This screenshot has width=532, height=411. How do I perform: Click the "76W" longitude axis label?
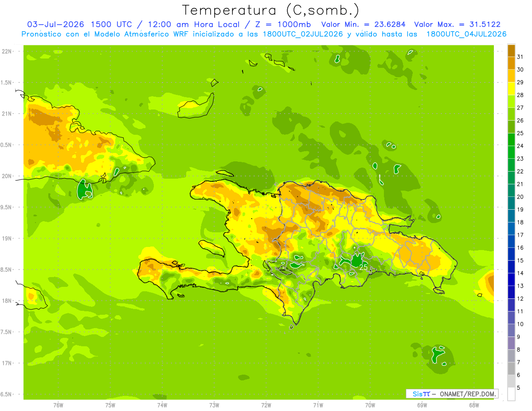(58, 405)
